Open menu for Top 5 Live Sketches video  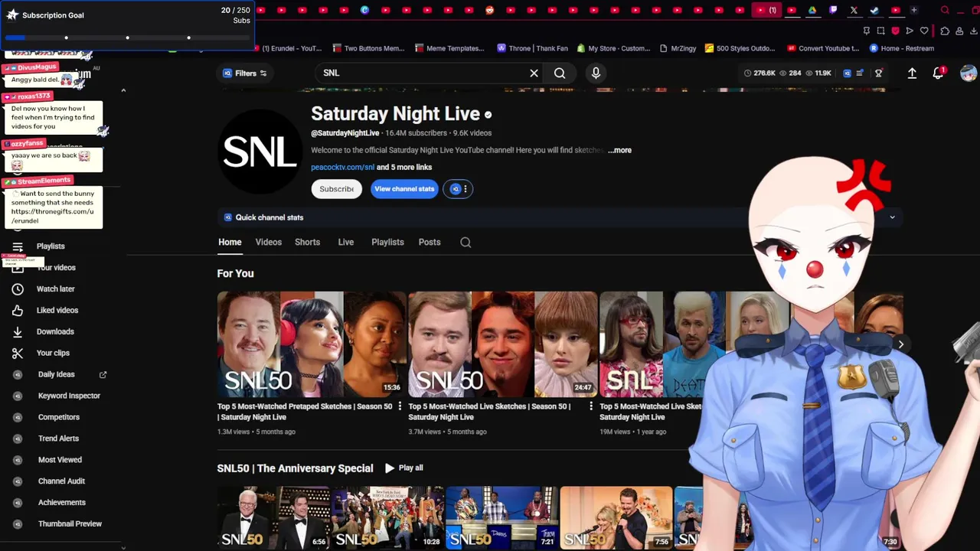click(591, 407)
